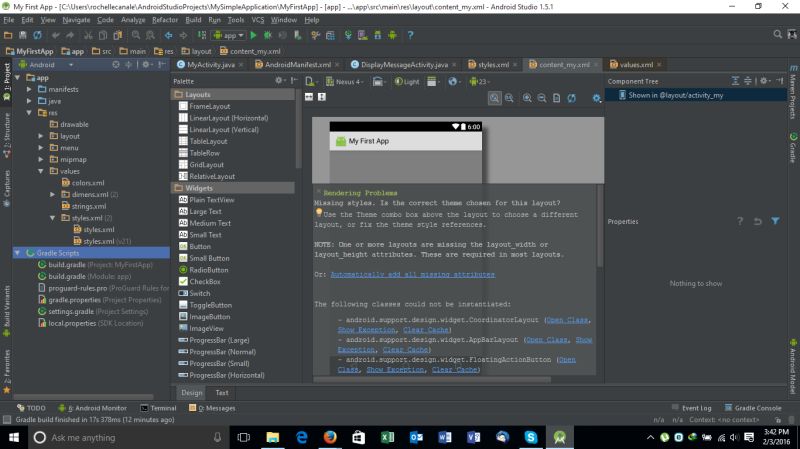Open the preview settings gear icon
This screenshot has height=449, width=800.
click(x=596, y=98)
